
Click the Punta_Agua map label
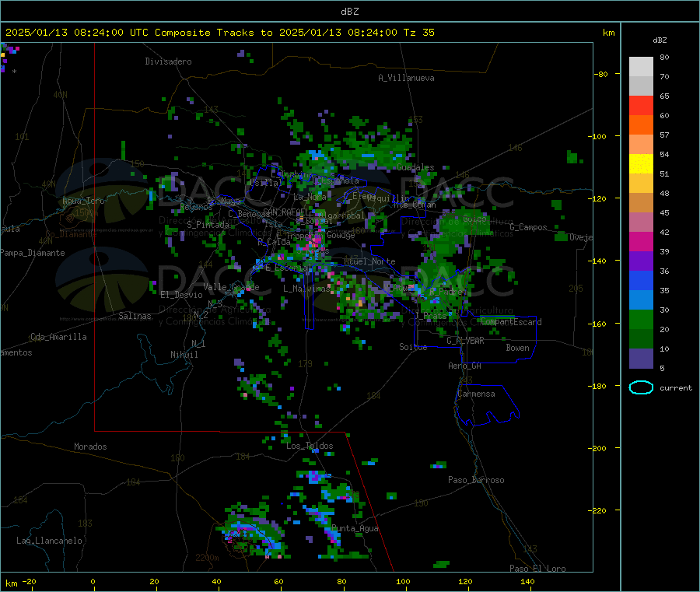pyautogui.click(x=355, y=528)
